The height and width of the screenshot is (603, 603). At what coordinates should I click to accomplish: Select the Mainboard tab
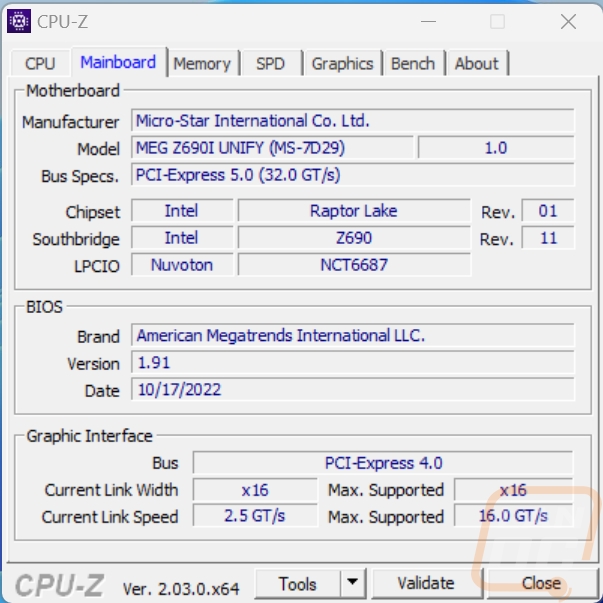pyautogui.click(x=118, y=62)
